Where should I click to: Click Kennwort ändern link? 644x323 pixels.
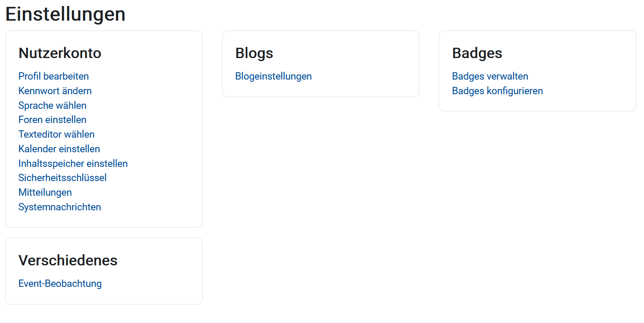point(55,91)
